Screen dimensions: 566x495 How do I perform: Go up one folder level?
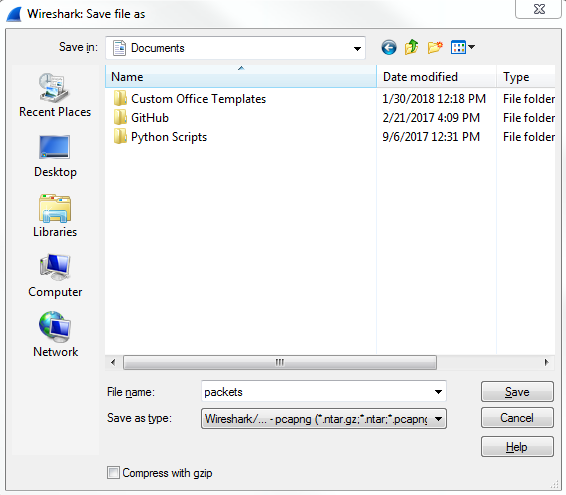tap(412, 47)
